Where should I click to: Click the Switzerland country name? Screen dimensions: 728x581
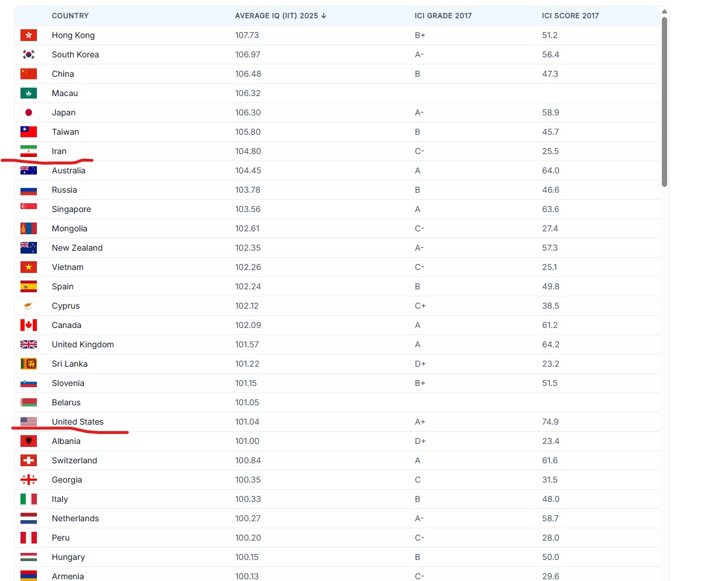74,460
